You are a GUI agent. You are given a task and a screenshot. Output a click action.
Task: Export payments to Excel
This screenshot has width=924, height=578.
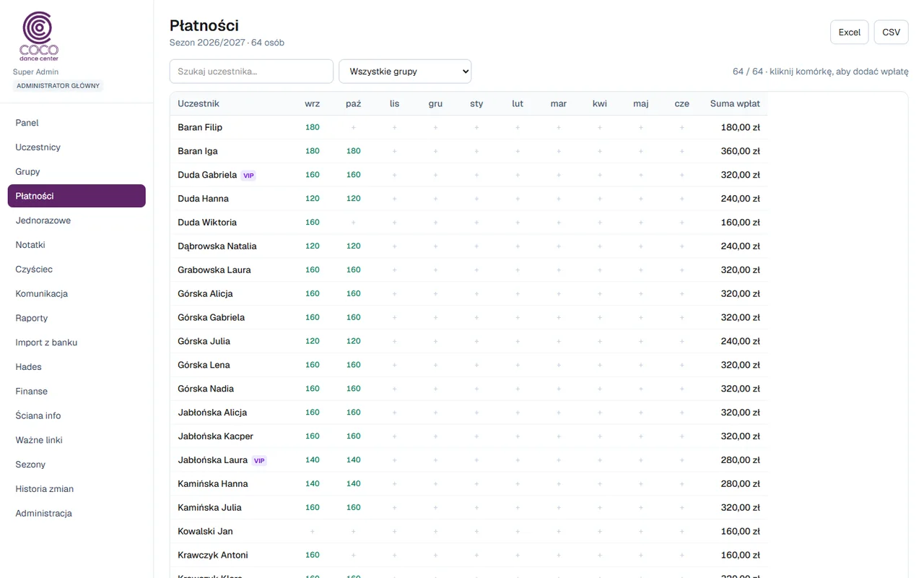click(x=850, y=33)
